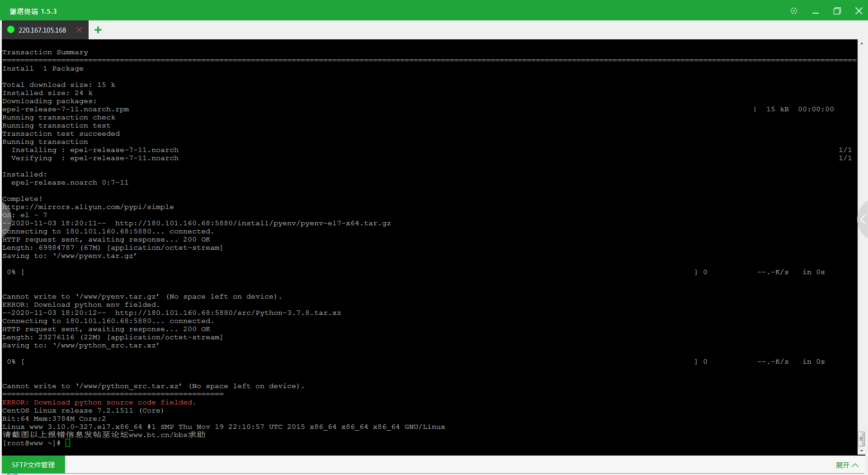Add a new terminal tab with plus icon
Screen dimensions: 868x475
[x=98, y=30]
